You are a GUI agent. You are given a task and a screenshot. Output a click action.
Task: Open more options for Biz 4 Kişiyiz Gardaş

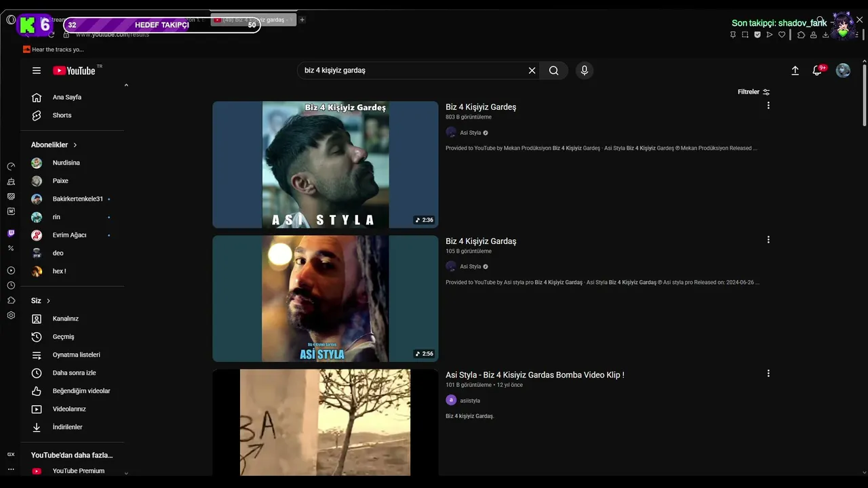[768, 240]
